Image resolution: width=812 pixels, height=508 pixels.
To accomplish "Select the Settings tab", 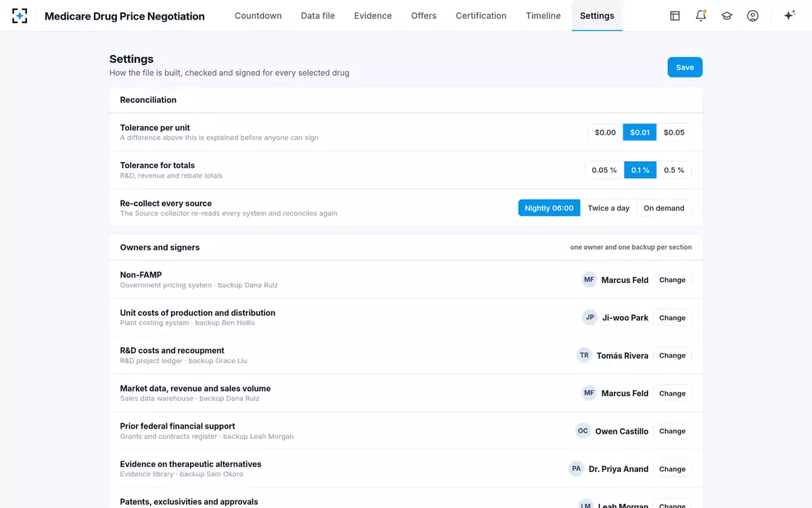I will coord(597,16).
